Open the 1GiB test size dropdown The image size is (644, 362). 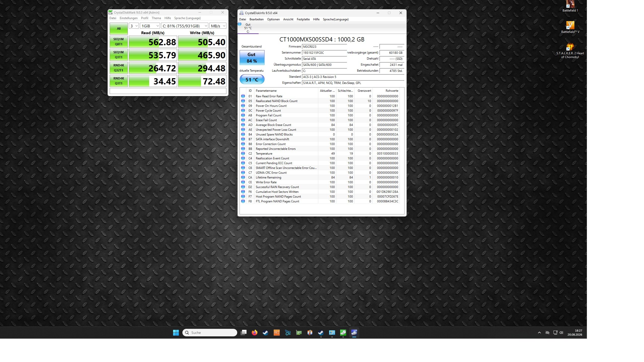(x=150, y=26)
